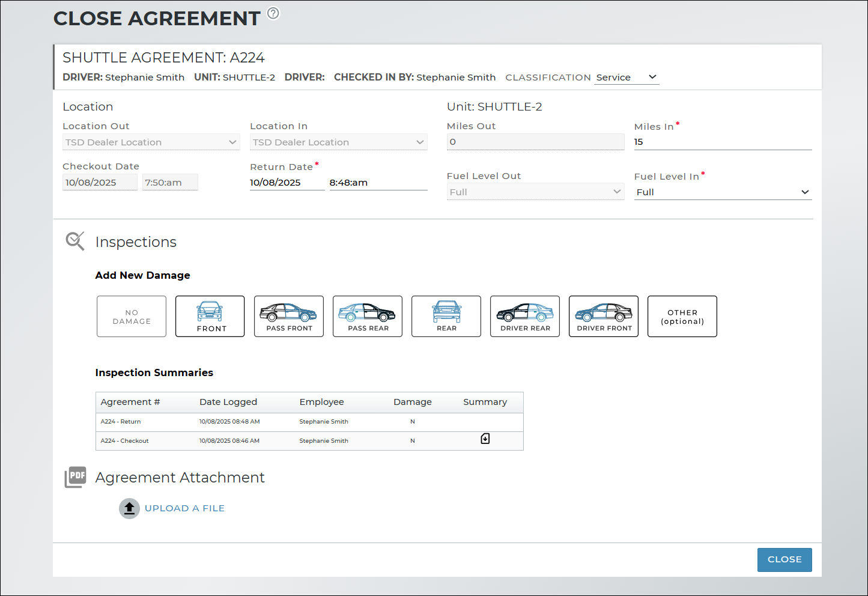Image resolution: width=868 pixels, height=596 pixels.
Task: Click the upload arrow icon
Action: [x=129, y=508]
